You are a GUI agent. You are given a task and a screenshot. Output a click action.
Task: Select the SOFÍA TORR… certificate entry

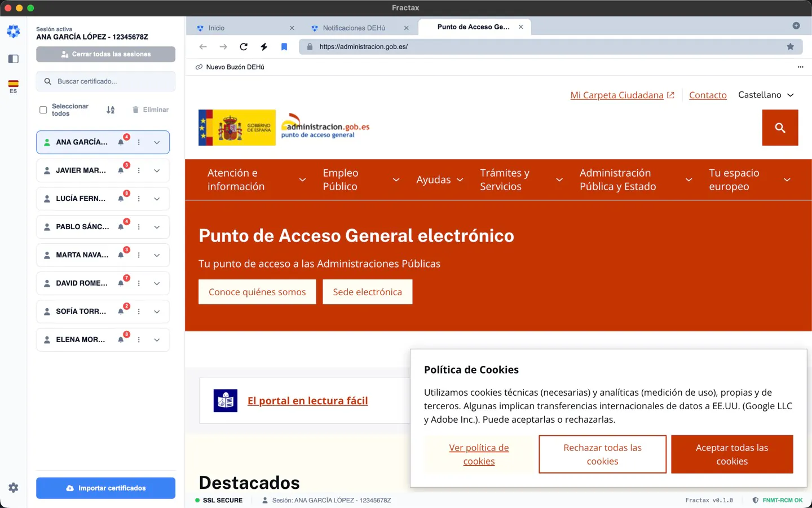pos(103,312)
